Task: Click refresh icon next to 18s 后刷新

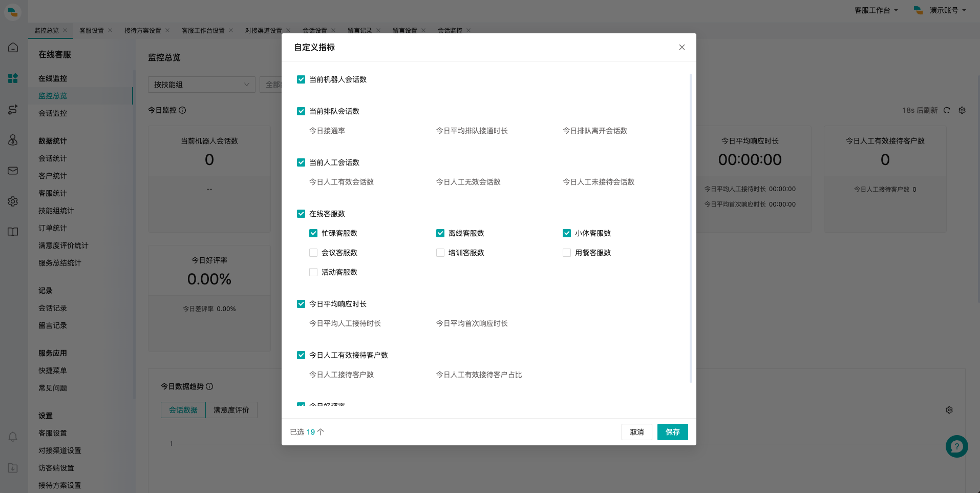Action: 947,110
